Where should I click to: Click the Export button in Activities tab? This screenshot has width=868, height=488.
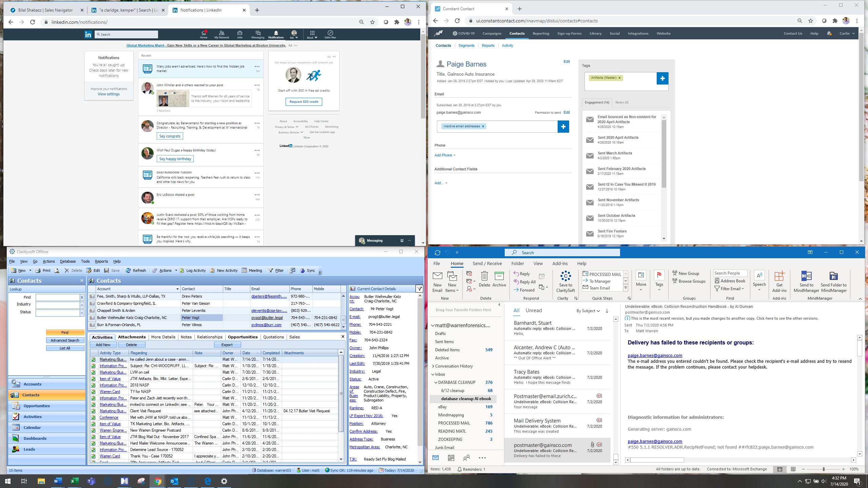[227, 345]
